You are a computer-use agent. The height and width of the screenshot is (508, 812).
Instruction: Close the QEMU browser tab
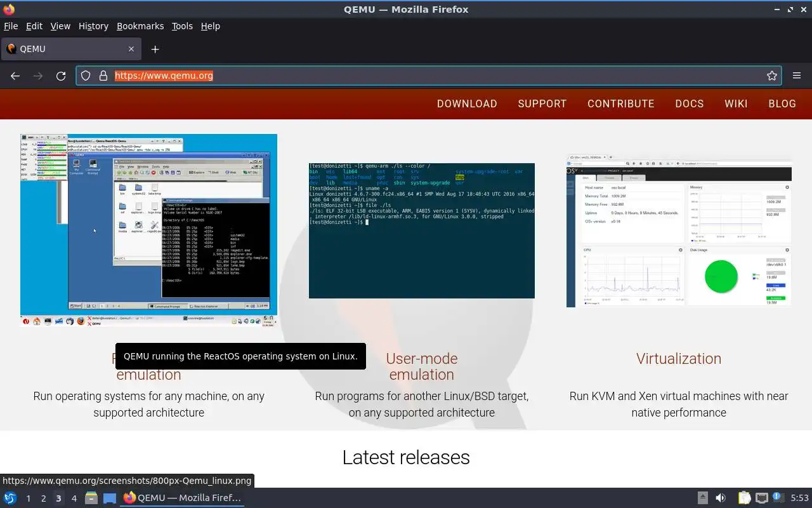(131, 49)
